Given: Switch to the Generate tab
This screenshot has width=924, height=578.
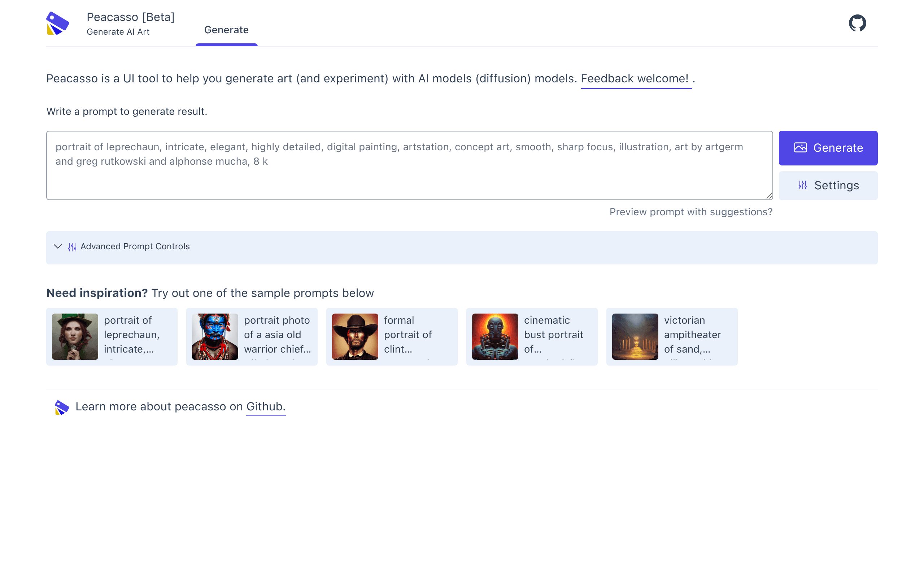Looking at the screenshot, I should [x=226, y=30].
